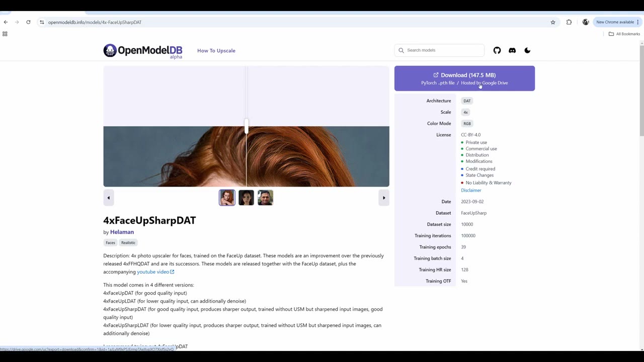
Task: Select the dark-haired woman thumbnail
Action: point(246,198)
